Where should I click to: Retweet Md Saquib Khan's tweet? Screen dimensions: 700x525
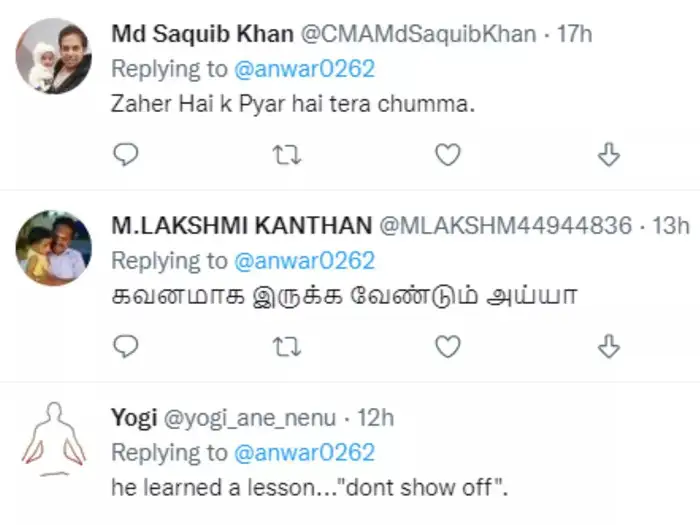click(x=287, y=154)
